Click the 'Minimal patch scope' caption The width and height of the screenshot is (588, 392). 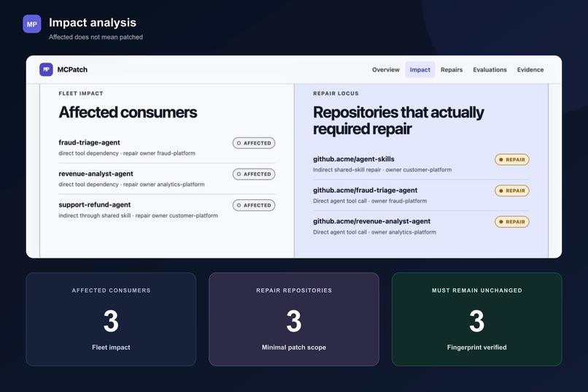[294, 347]
